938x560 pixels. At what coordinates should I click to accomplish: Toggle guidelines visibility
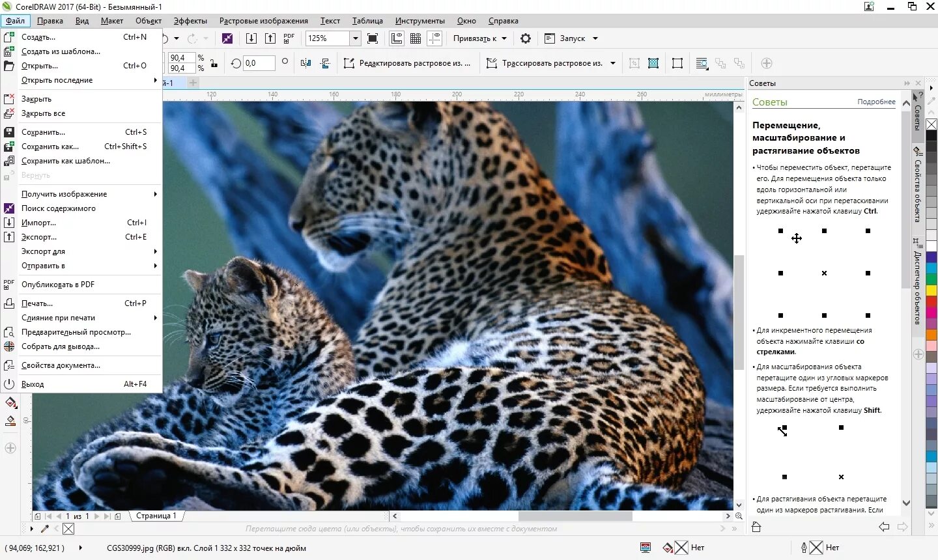434,38
